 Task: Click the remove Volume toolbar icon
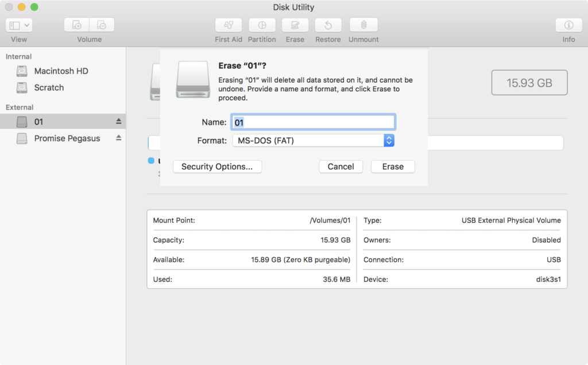click(x=102, y=25)
